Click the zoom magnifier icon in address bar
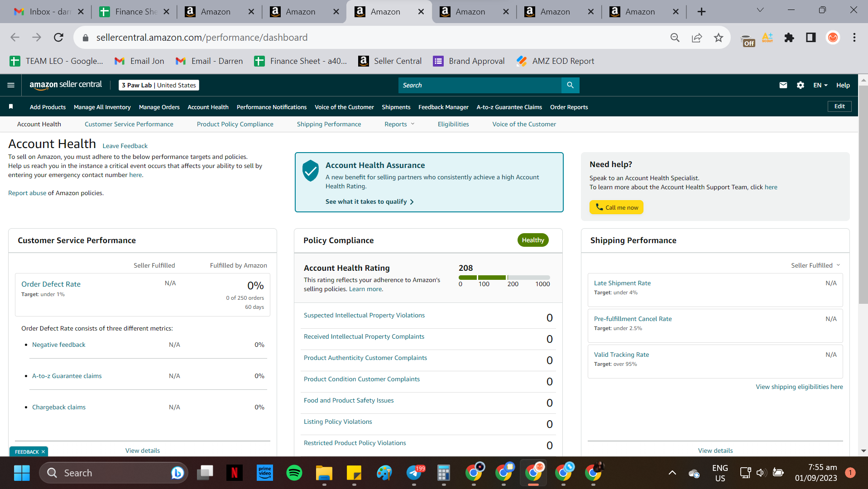Image resolution: width=868 pixels, height=489 pixels. pos(675,38)
